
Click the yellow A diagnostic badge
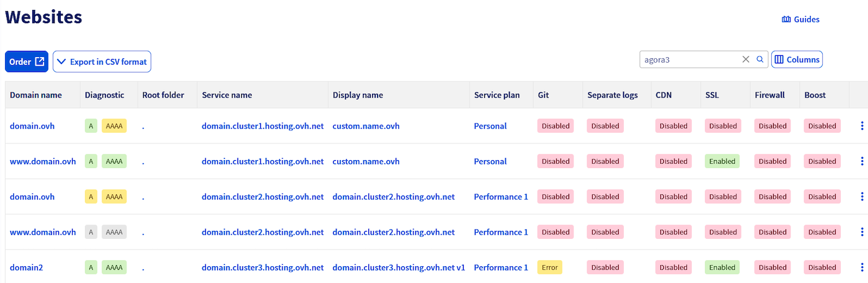(x=91, y=197)
